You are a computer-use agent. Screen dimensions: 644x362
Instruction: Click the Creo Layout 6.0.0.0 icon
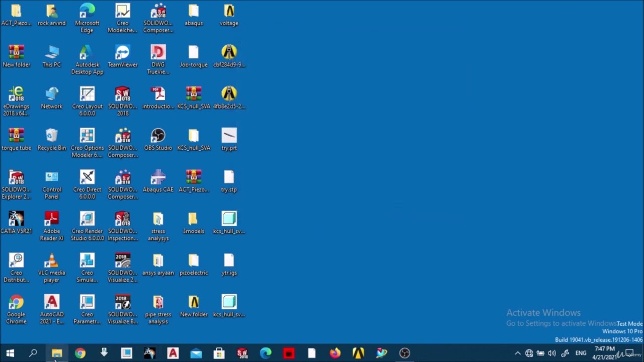pyautogui.click(x=87, y=101)
